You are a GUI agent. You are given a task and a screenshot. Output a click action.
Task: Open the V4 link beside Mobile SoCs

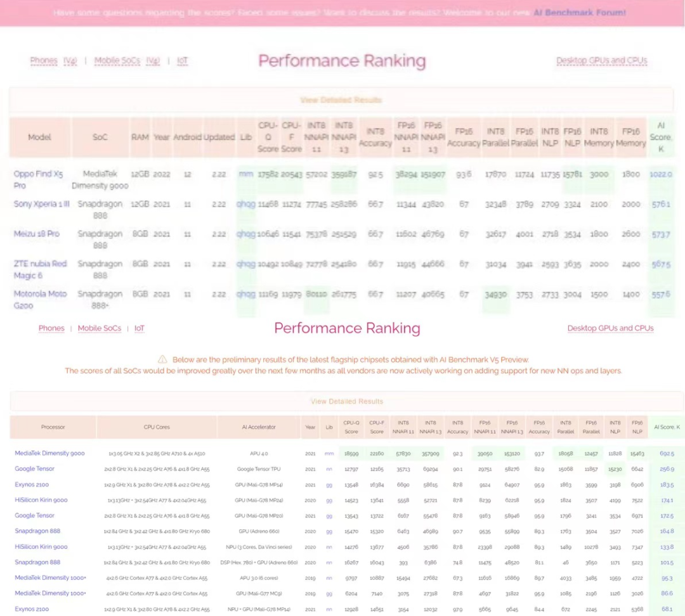click(153, 61)
